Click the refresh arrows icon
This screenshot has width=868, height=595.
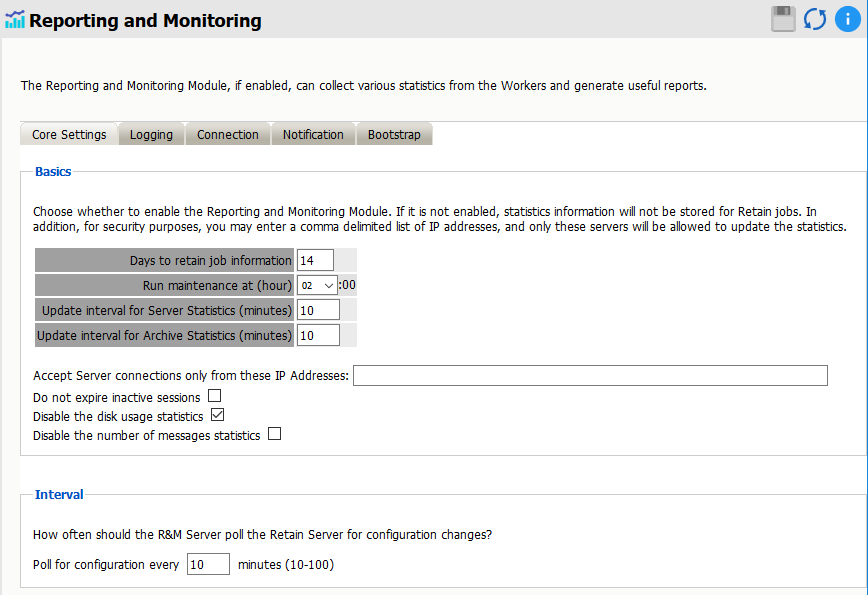[815, 19]
